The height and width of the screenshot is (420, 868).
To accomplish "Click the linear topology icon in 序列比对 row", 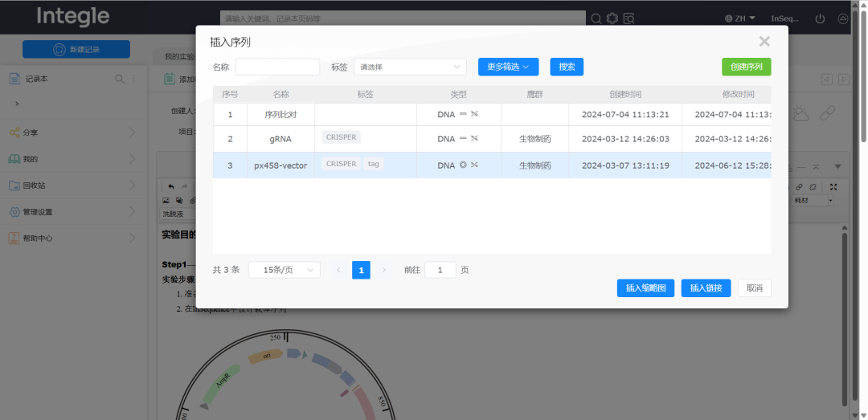I will [x=464, y=115].
